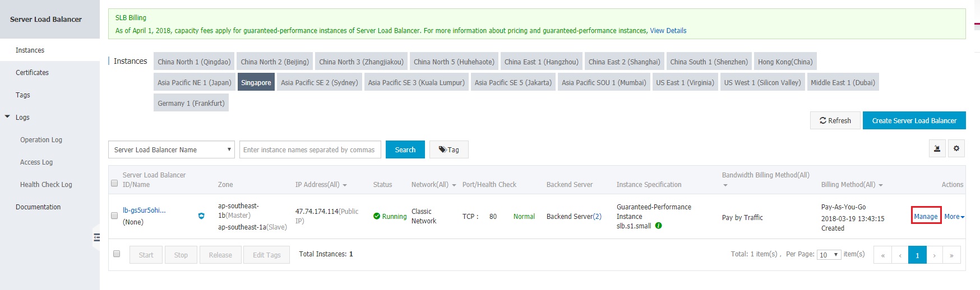Select the lb-gs5ur5ohi instance row checkbox
The width and height of the screenshot is (980, 290).
click(114, 216)
